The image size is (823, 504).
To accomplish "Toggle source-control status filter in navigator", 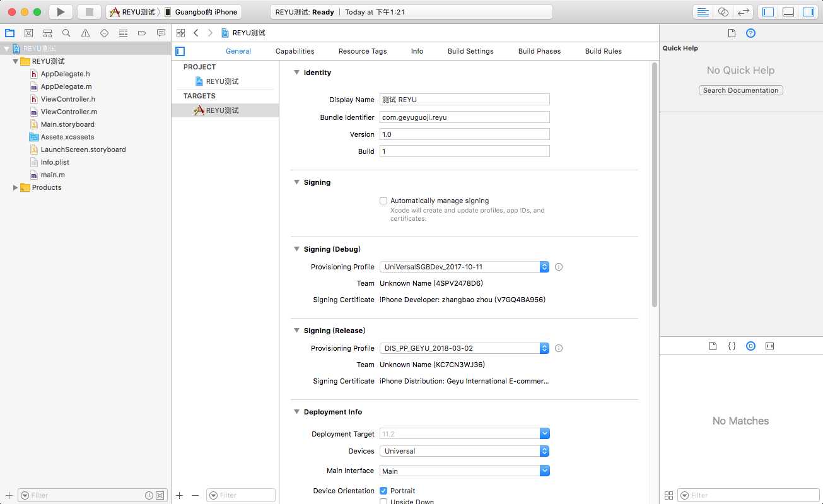I will [x=160, y=496].
